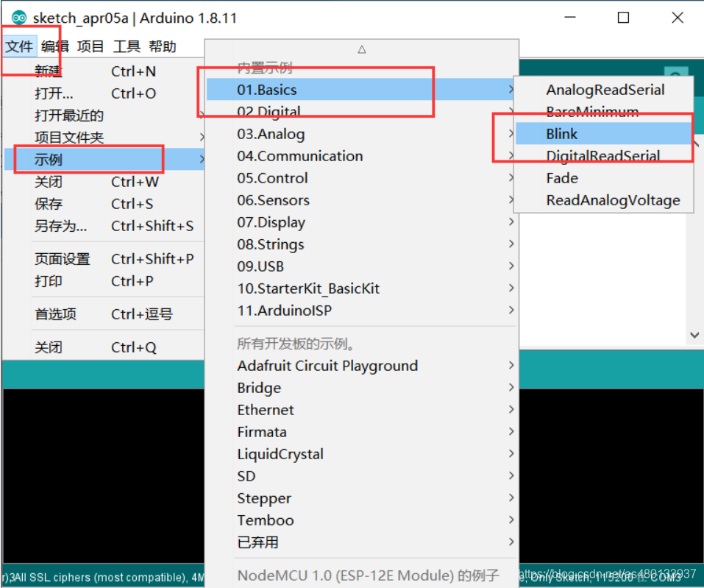Click the scroll-up triangle atop the examples submenu
Image resolution: width=704 pixels, height=588 pixels.
361,49
